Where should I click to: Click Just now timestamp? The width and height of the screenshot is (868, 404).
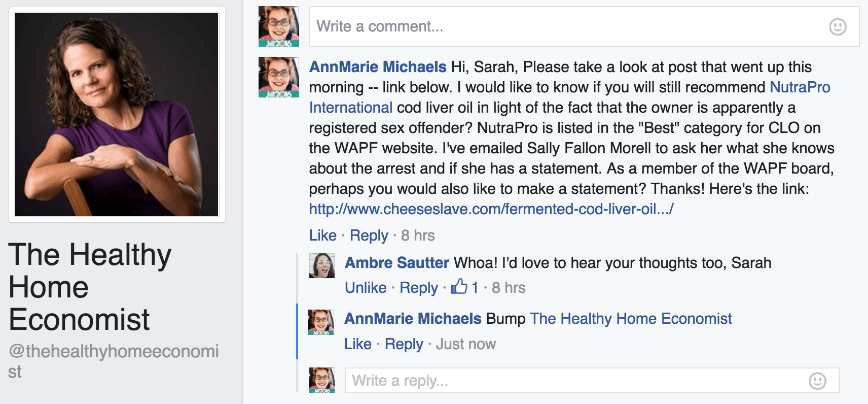pyautogui.click(x=466, y=344)
